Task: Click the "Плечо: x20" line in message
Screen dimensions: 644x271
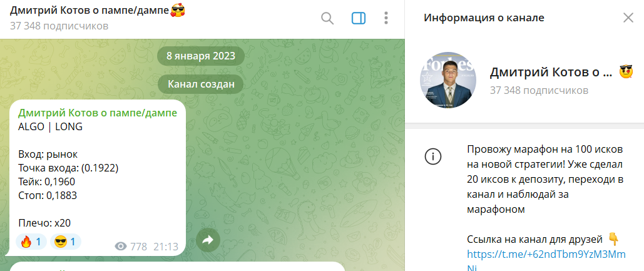Action: 44,223
